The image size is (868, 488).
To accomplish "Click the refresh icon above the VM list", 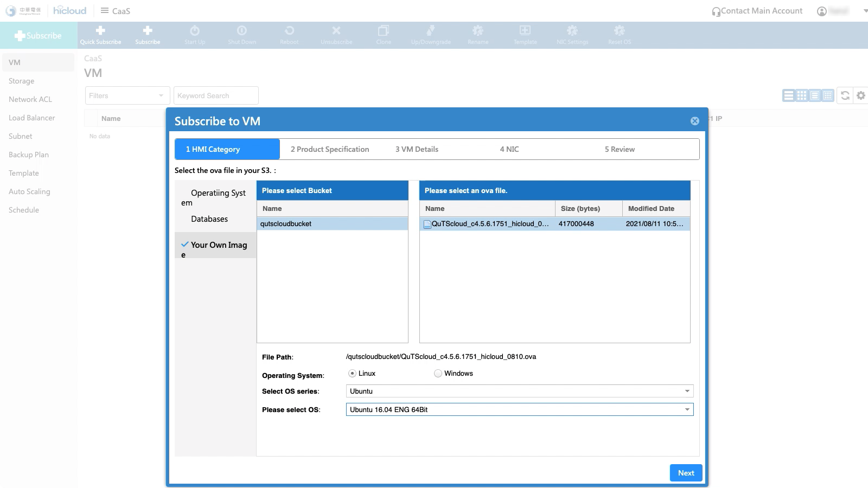I will [845, 95].
